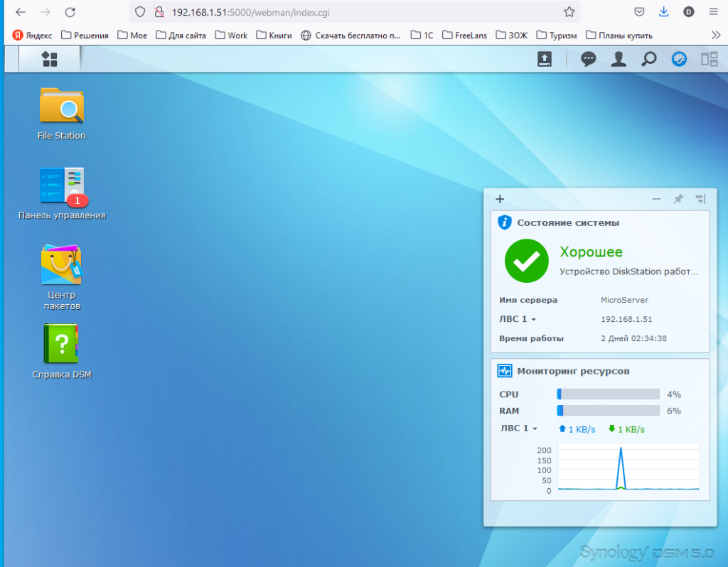Click the RAM usage bar
Screen dimensions: 728x567
(609, 411)
